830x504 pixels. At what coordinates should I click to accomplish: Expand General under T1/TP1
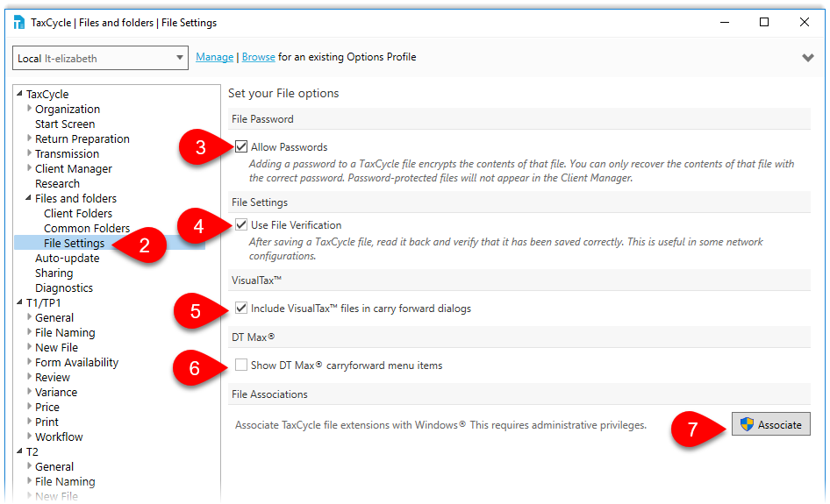point(30,316)
